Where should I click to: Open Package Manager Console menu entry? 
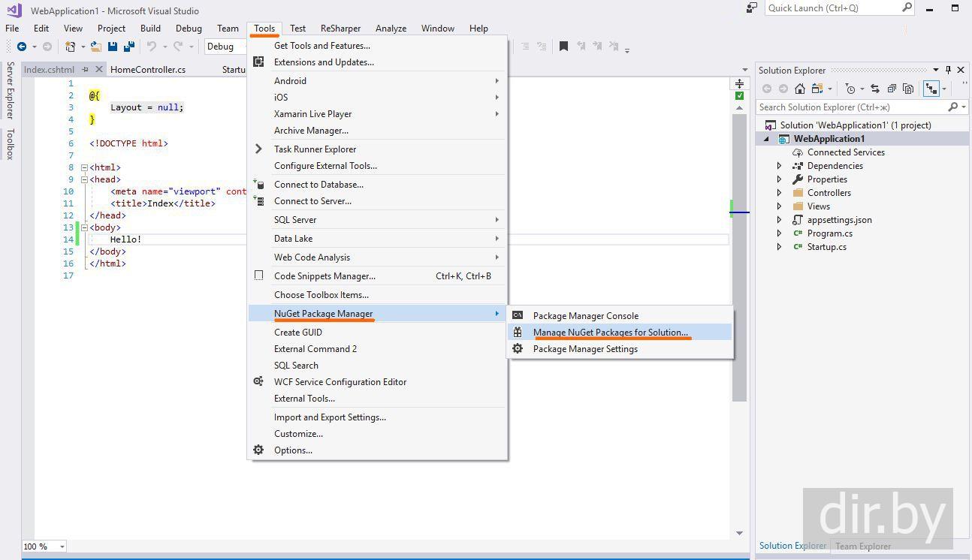point(585,315)
